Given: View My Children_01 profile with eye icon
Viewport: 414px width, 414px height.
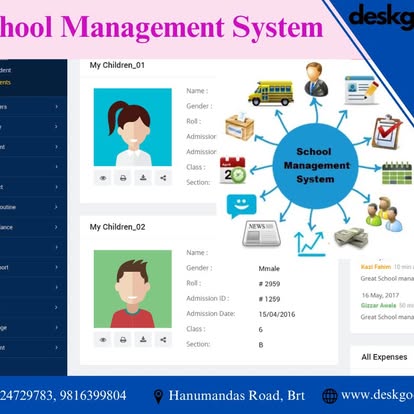Looking at the screenshot, I should (x=103, y=178).
